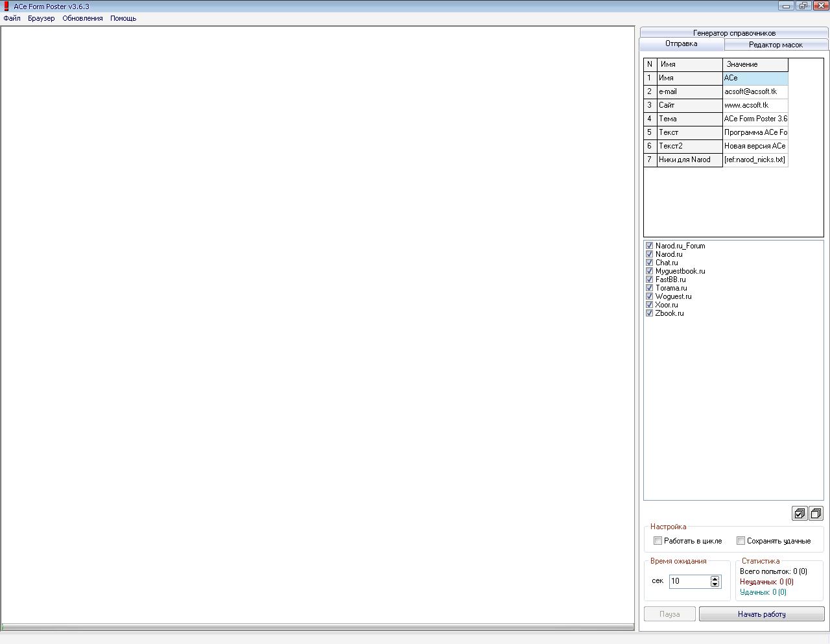
Task: Click the Ники для Narod name cell
Action: 689,160
